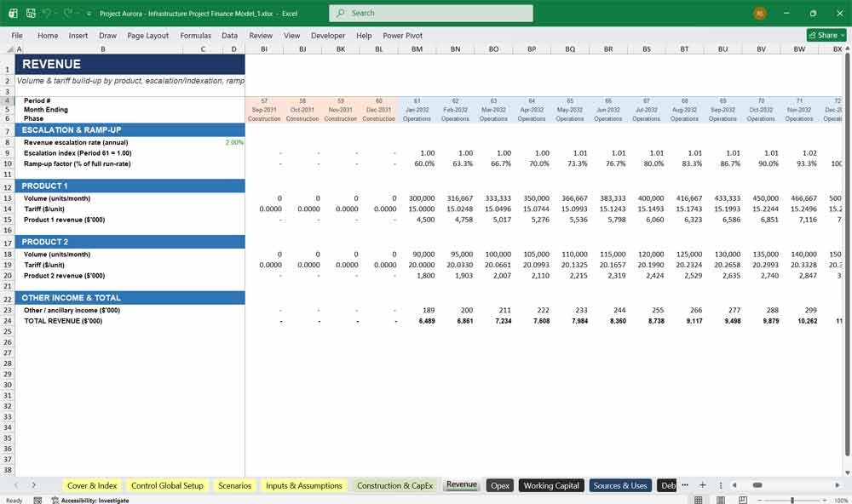
Task: Select the Revenue sheet tab
Action: click(x=461, y=485)
